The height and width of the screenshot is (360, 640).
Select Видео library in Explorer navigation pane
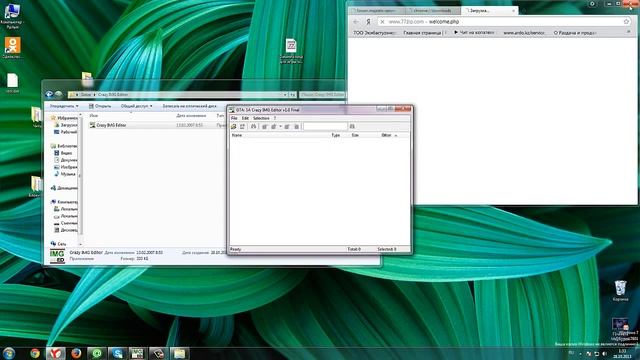pos(63,153)
